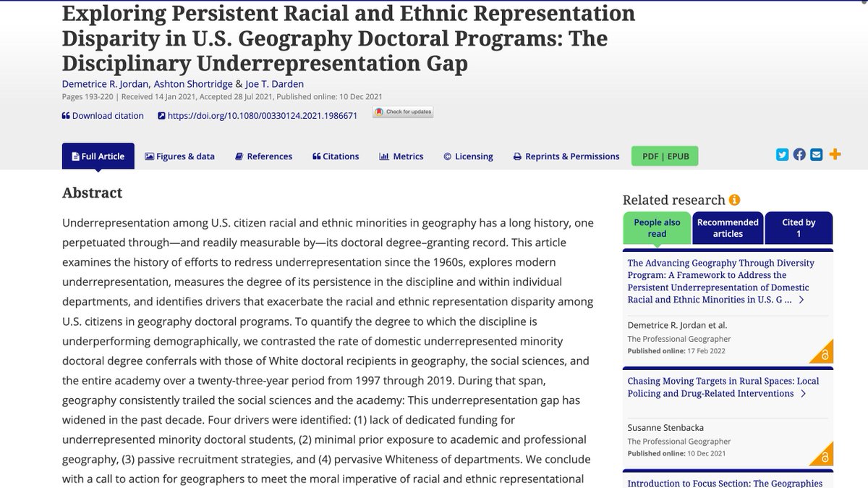The height and width of the screenshot is (488, 868).
Task: Open the Metrics tab
Action: pos(401,156)
